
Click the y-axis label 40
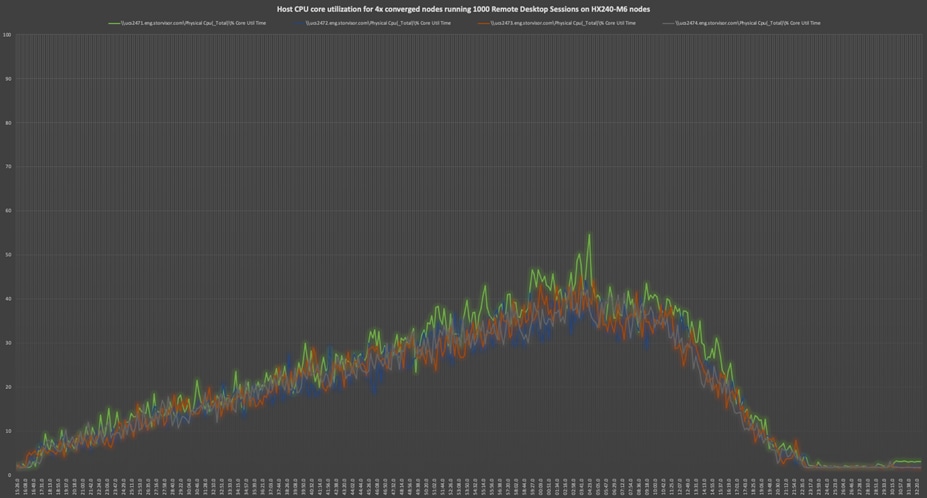pos(8,299)
